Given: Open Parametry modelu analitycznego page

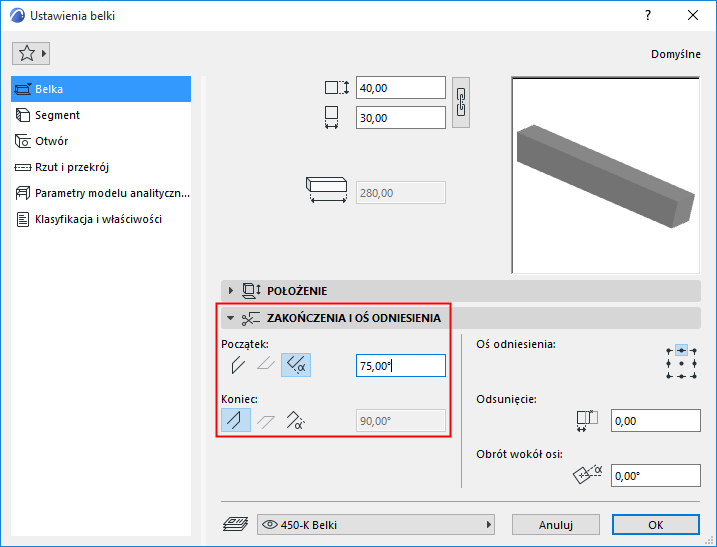Looking at the screenshot, I should [x=101, y=193].
